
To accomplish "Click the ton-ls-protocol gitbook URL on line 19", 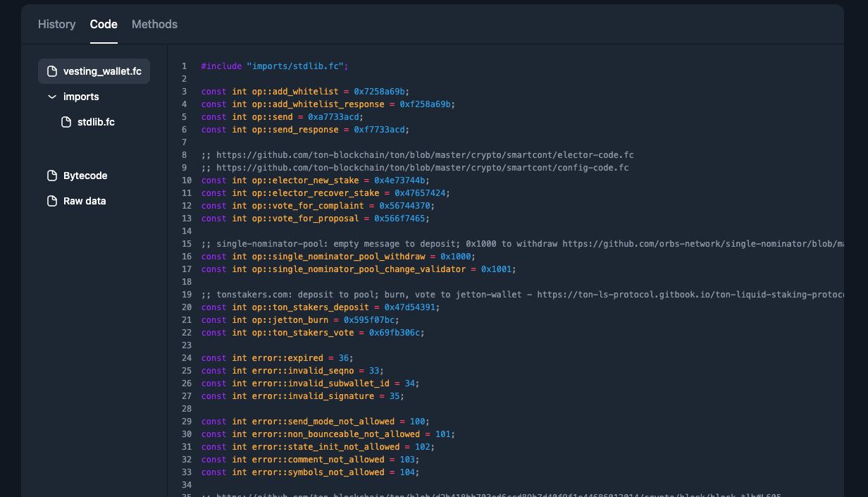I will (689, 295).
